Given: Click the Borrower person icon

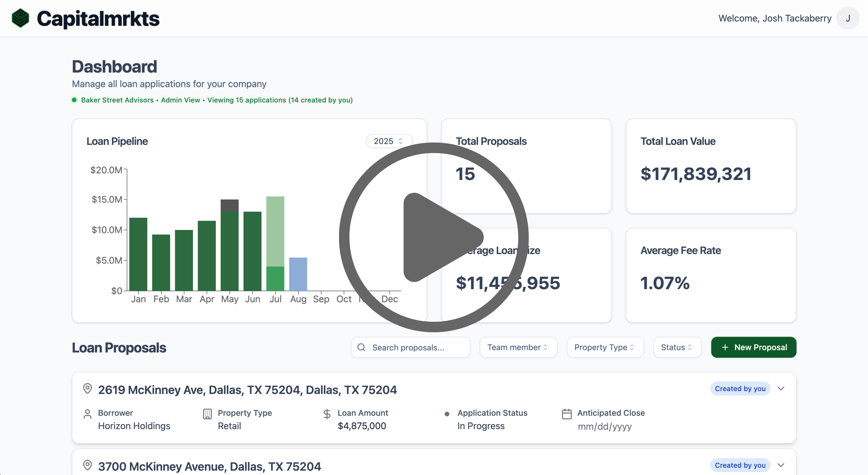Looking at the screenshot, I should [88, 414].
